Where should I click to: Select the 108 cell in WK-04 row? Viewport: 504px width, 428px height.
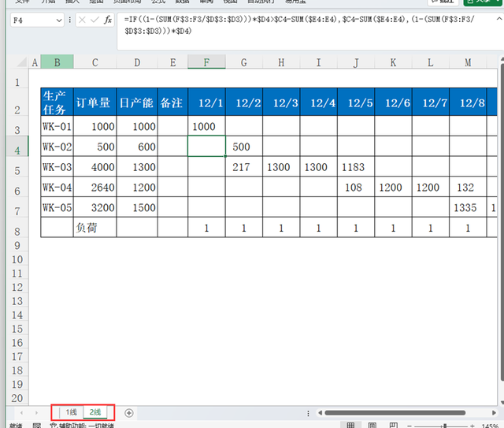356,187
